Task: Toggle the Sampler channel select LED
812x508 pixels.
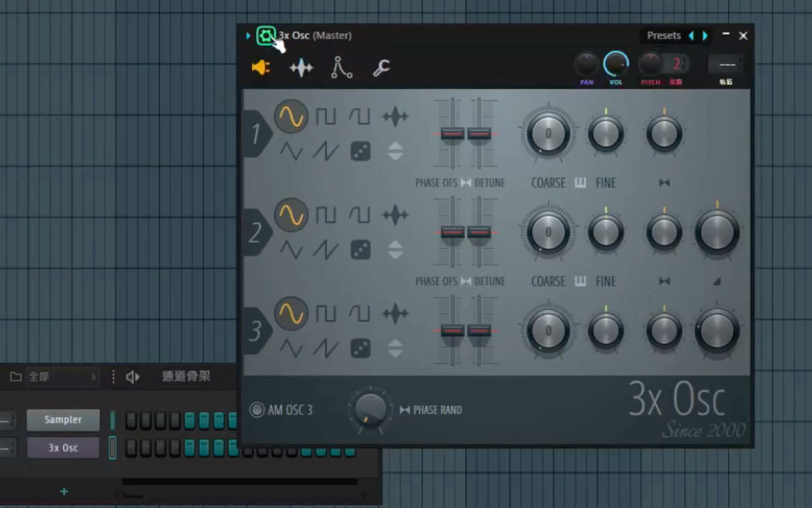Action: pos(113,420)
